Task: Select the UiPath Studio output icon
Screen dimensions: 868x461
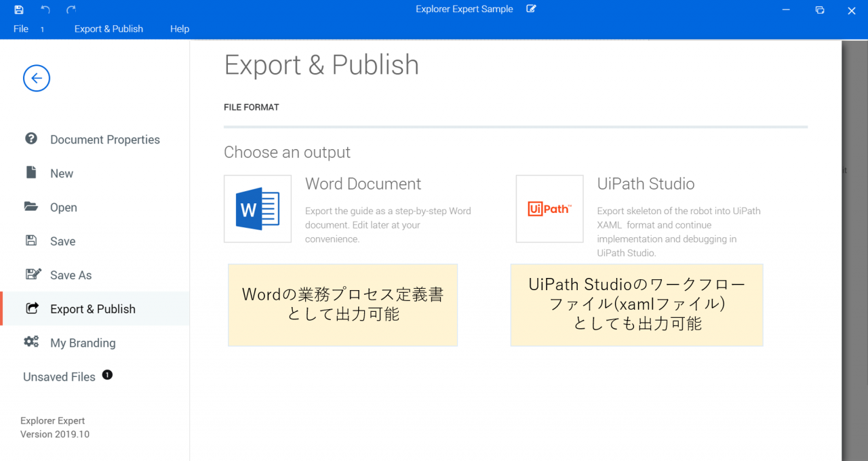Action: 550,209
